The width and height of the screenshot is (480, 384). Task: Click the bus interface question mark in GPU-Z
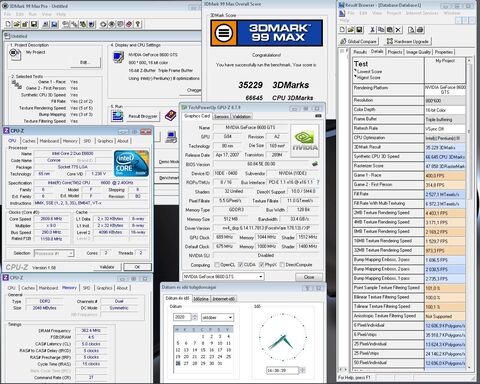coord(318,182)
